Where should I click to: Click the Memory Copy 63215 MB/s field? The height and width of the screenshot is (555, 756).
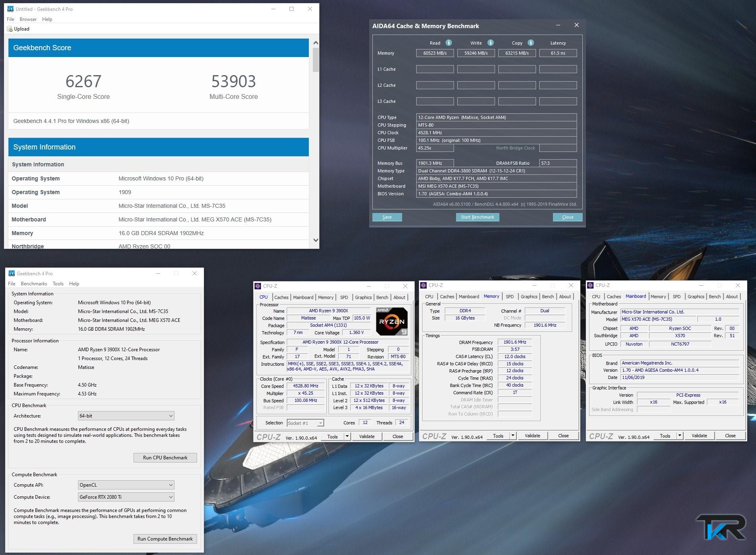tap(517, 53)
